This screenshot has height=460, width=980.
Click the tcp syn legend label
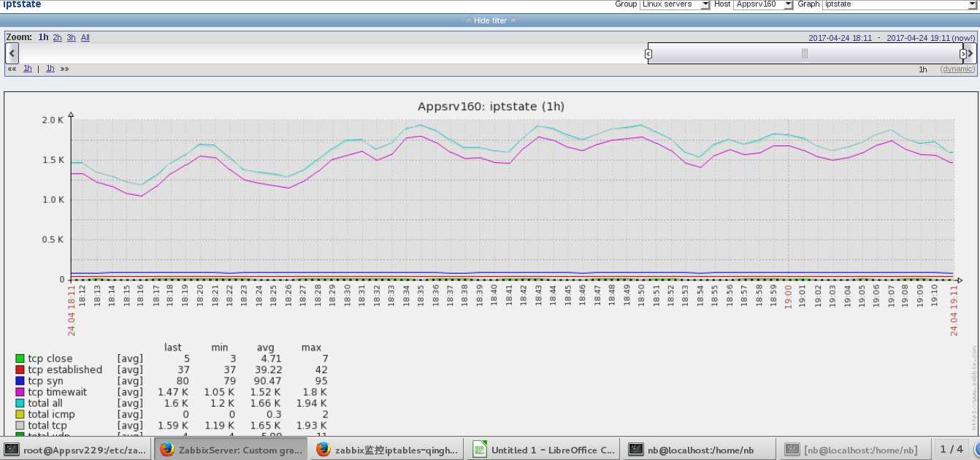coord(45,380)
